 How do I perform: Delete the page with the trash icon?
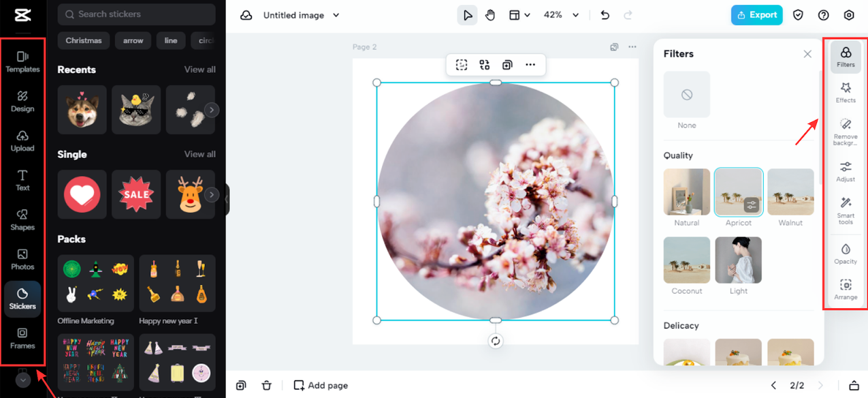coord(266,385)
